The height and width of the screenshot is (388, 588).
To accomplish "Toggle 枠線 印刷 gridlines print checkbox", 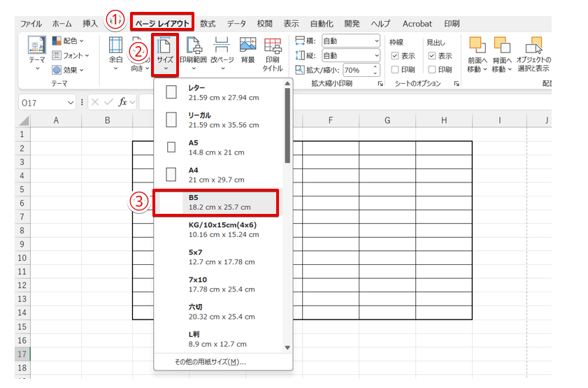I will point(395,69).
